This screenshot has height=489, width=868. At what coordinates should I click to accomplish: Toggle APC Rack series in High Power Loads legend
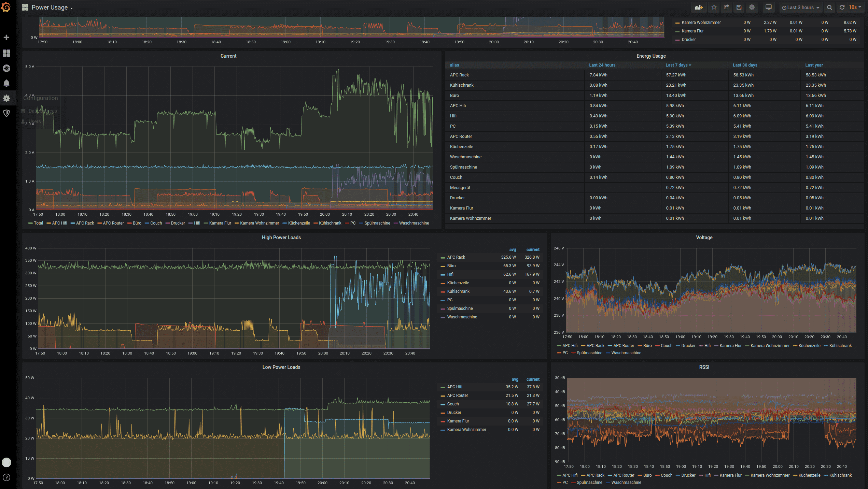[456, 257]
